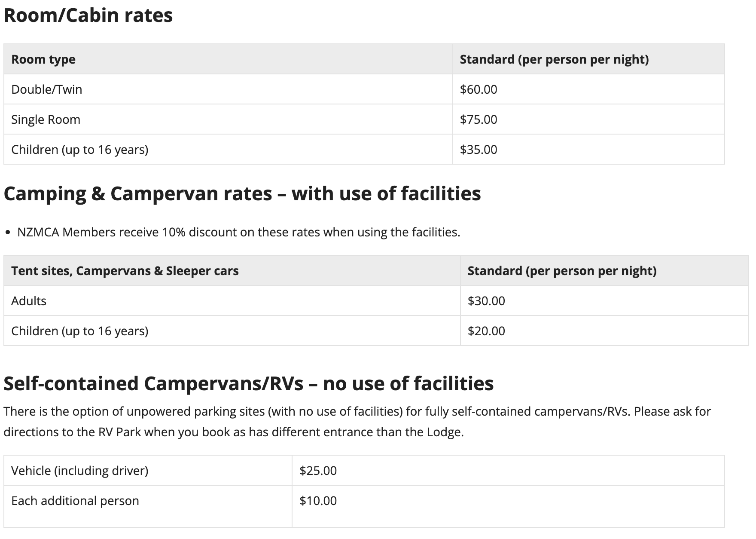The height and width of the screenshot is (539, 756).
Task: Click the $30.00 adult camping rate
Action: (486, 301)
